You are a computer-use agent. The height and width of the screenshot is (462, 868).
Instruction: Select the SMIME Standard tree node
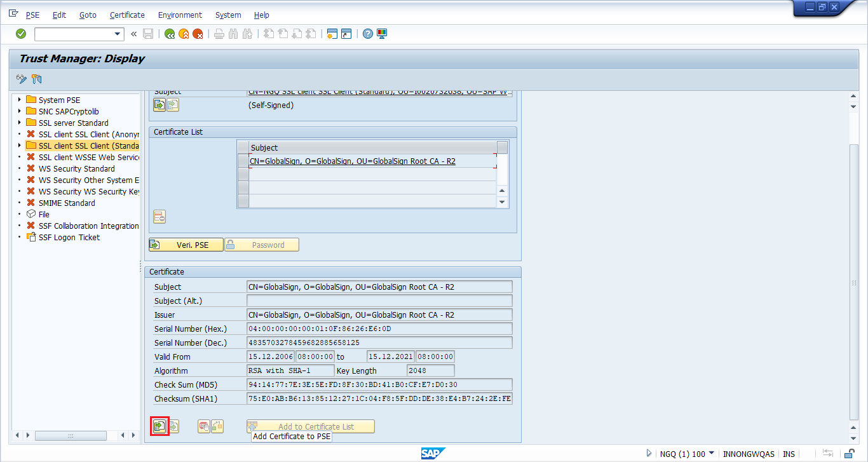[67, 203]
